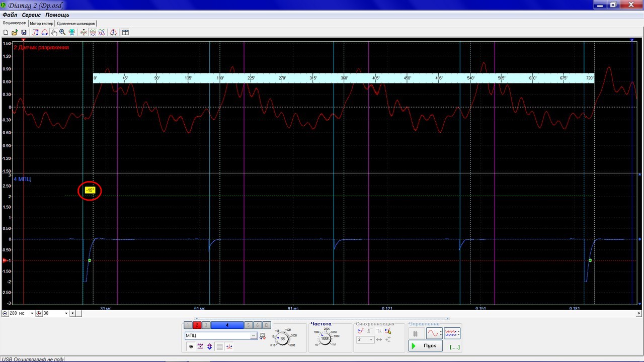Switch to the Мотор тестер tab
This screenshot has height=362, width=644.
41,24
